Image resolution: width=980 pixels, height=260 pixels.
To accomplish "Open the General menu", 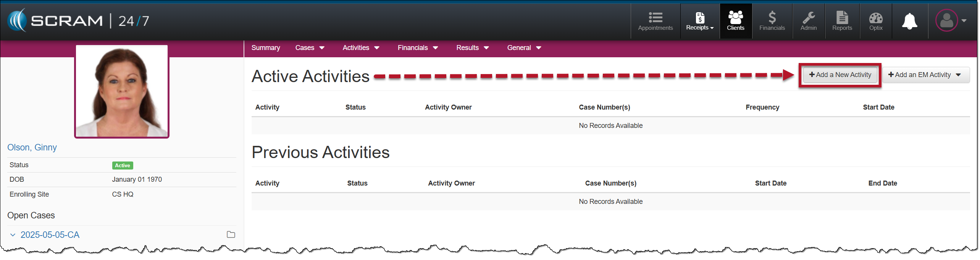I will click(524, 48).
